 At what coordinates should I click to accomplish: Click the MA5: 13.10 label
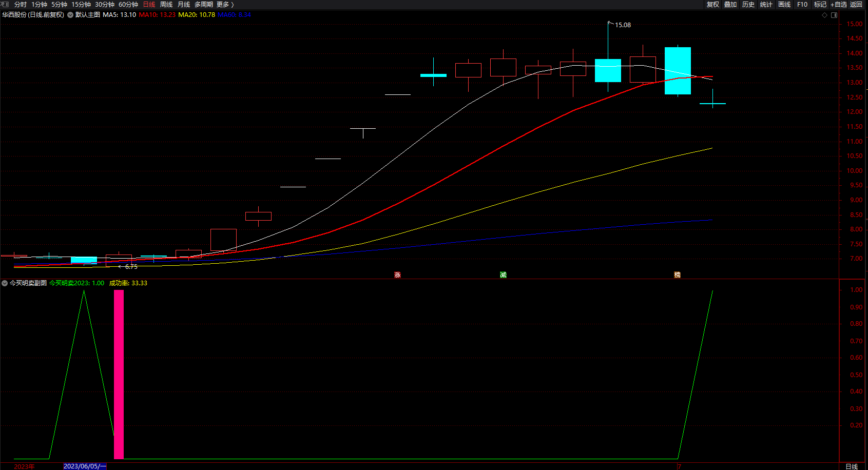(x=119, y=15)
